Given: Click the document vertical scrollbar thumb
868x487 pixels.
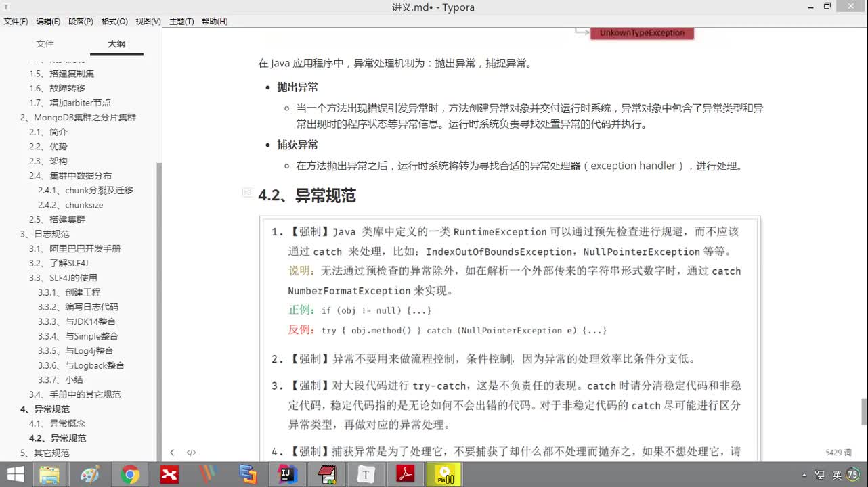Looking at the screenshot, I should coord(863,412).
